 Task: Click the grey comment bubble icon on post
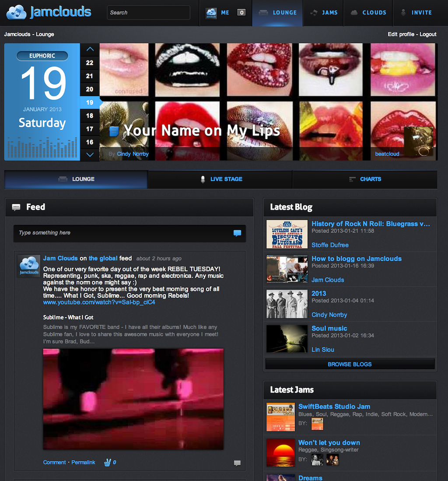(237, 463)
